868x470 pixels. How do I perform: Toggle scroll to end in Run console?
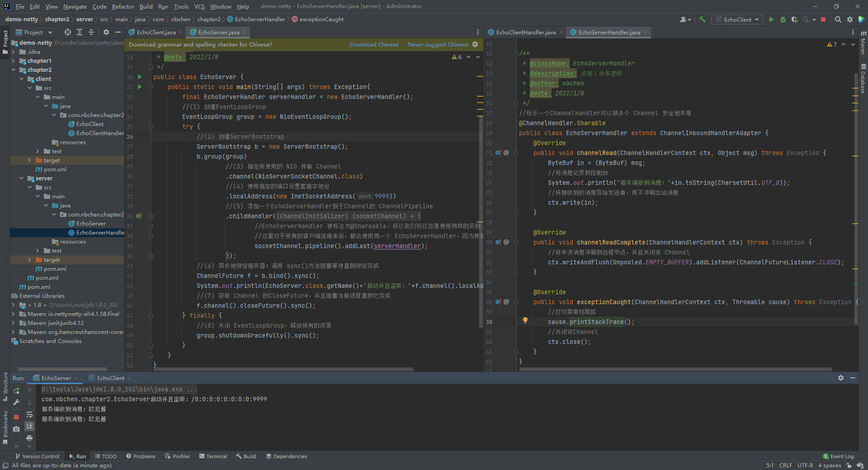(29, 426)
